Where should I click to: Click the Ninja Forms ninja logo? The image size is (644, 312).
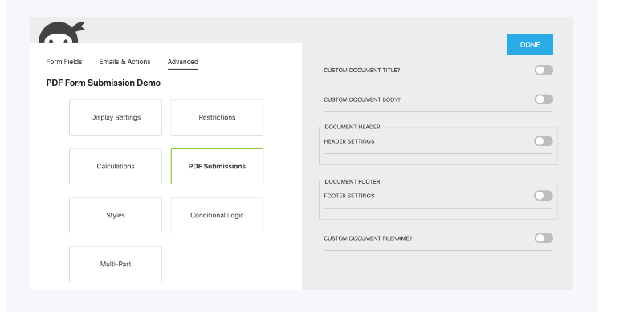point(61,32)
